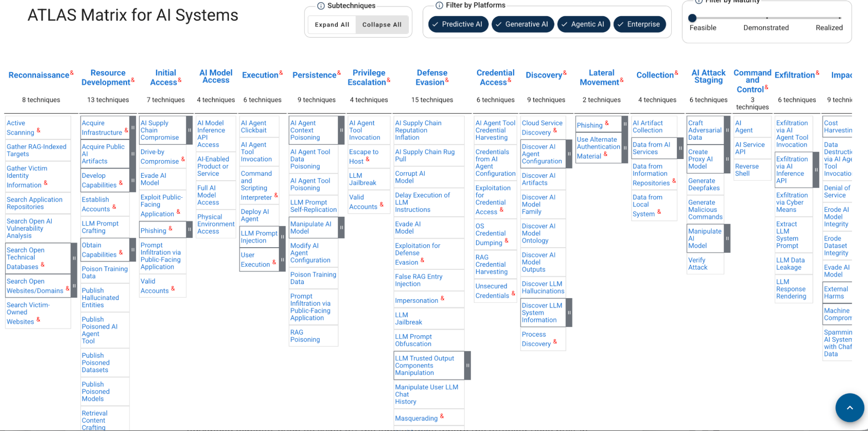Expand subtechniques of Phishing under Initial Access
This screenshot has width=868, height=431.
coord(189,229)
